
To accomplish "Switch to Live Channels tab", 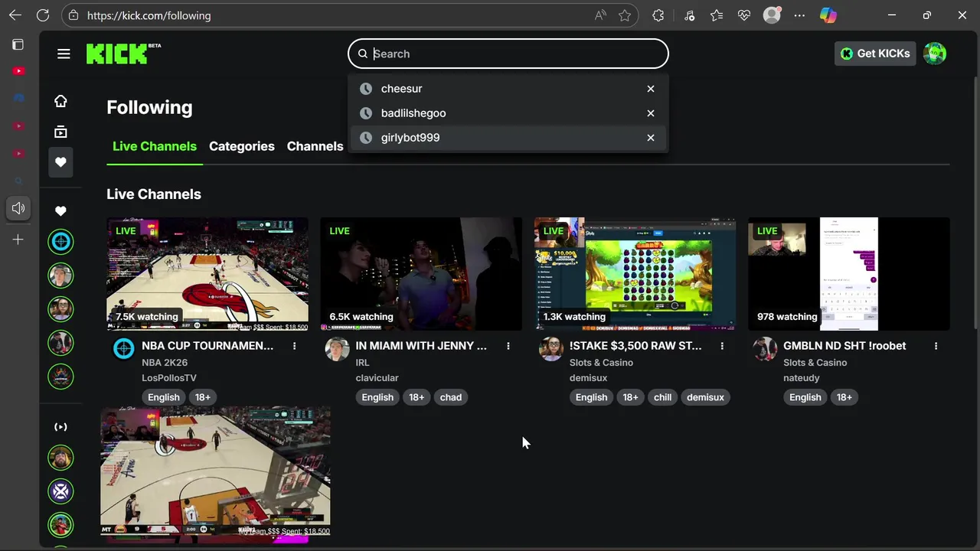I will click(x=155, y=146).
